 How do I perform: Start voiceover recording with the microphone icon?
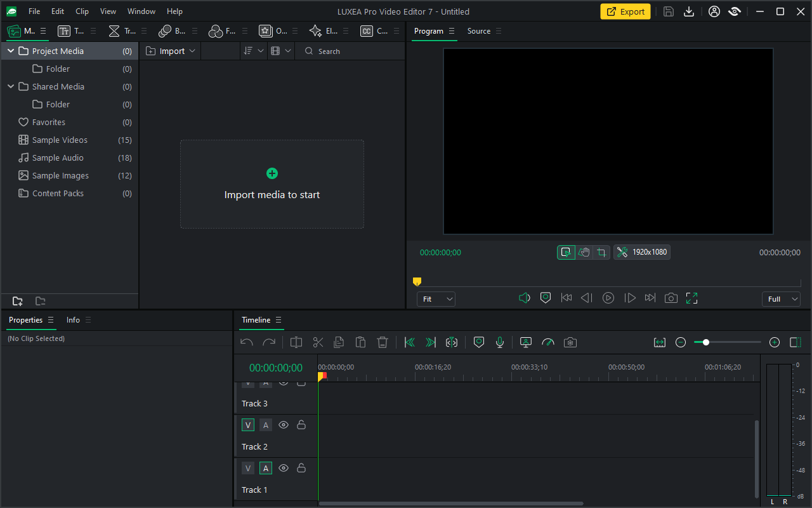tap(500, 342)
